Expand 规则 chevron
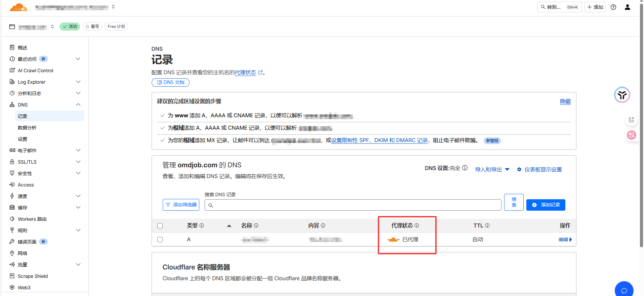644x296 pixels. pyautogui.click(x=78, y=230)
